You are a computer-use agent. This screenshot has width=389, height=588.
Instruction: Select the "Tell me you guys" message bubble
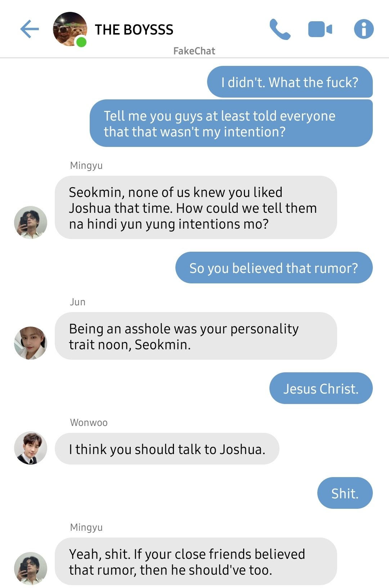click(x=231, y=123)
